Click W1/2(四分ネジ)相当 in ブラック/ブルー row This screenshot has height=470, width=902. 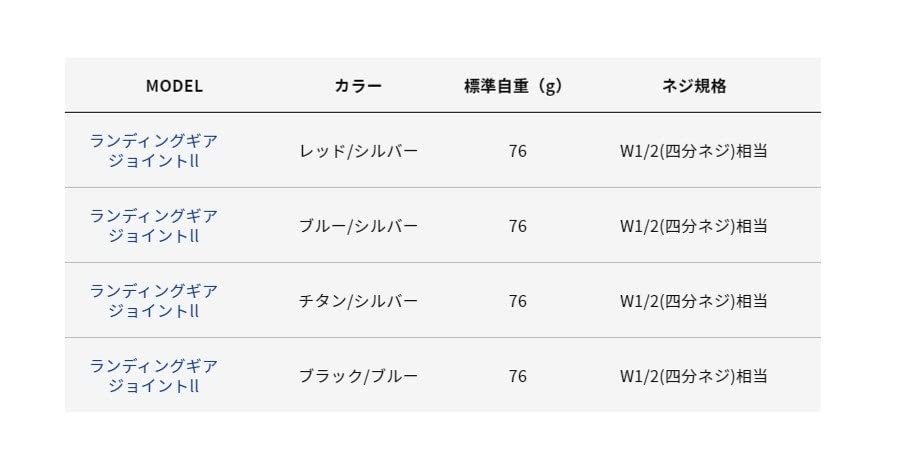pos(694,376)
